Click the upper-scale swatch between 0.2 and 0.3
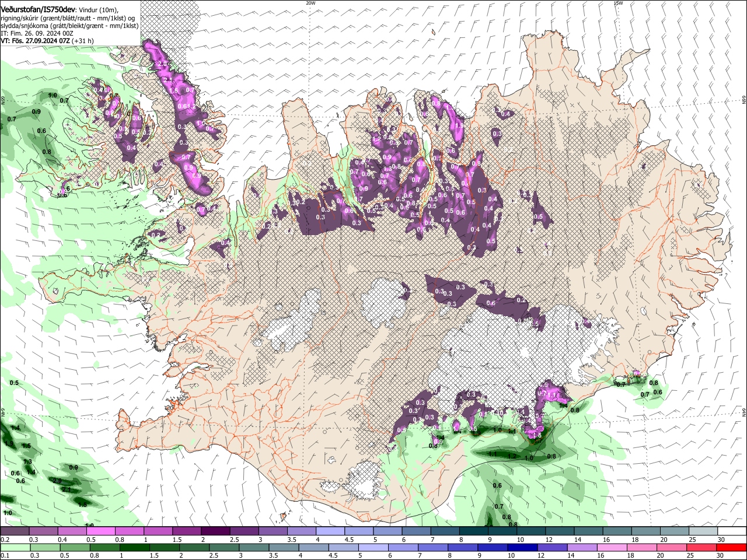Viewport: 747px width, 560px height. pos(15,531)
